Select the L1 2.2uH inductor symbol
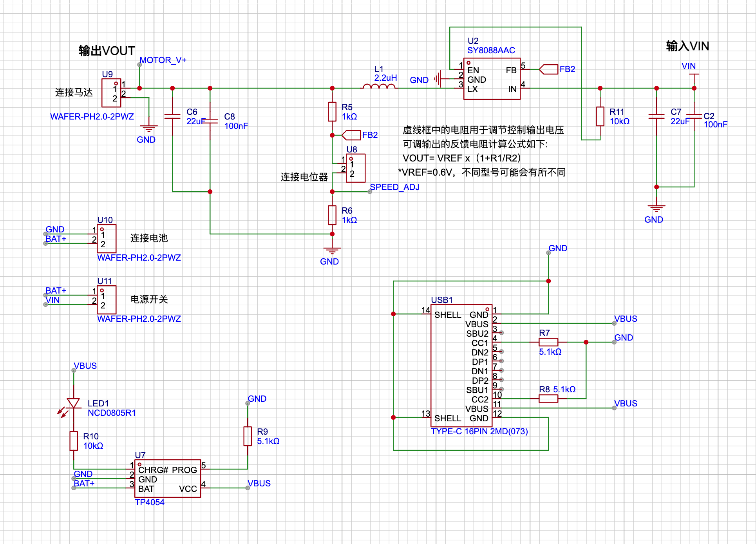This screenshot has height=544, width=756. pyautogui.click(x=379, y=86)
